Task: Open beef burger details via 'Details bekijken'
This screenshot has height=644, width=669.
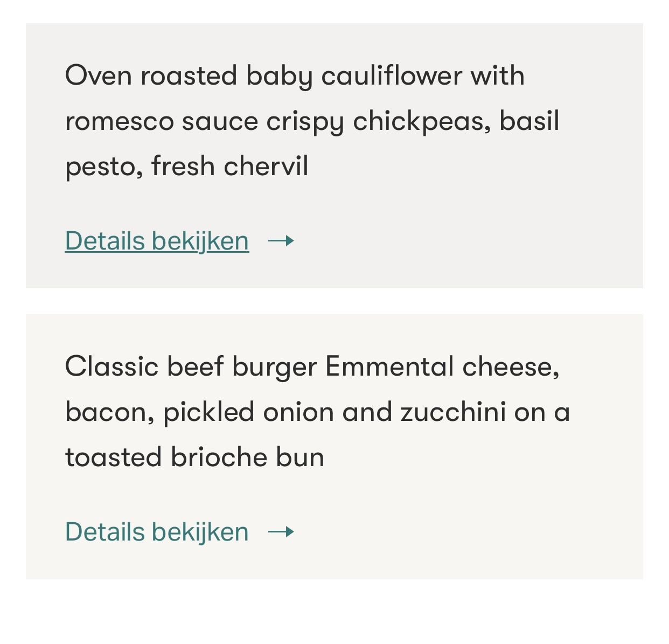Action: [x=157, y=532]
